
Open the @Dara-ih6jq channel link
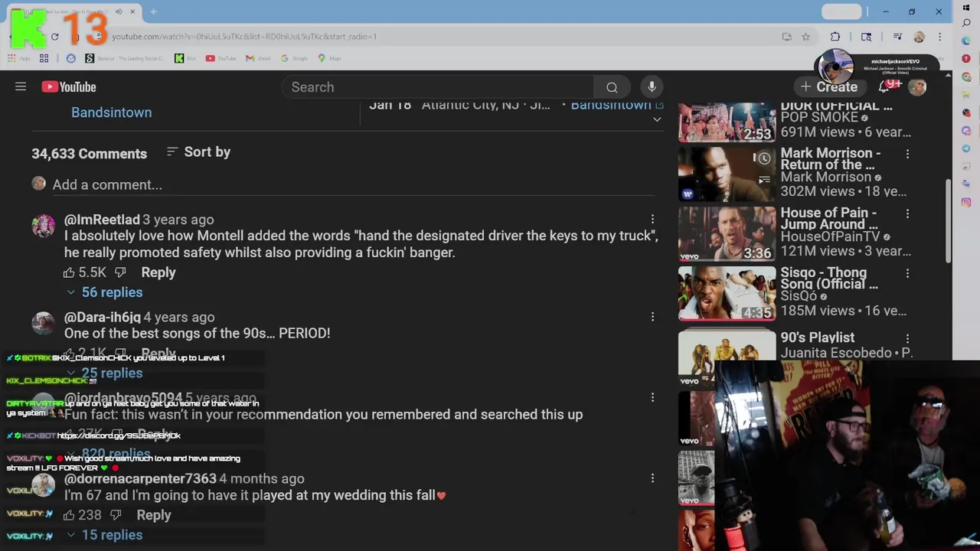(x=103, y=317)
